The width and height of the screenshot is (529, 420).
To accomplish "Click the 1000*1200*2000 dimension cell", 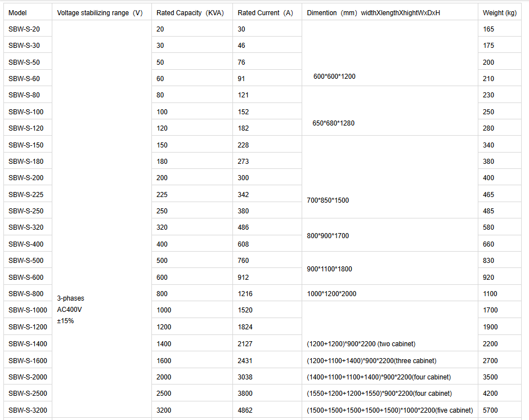I will click(390, 293).
